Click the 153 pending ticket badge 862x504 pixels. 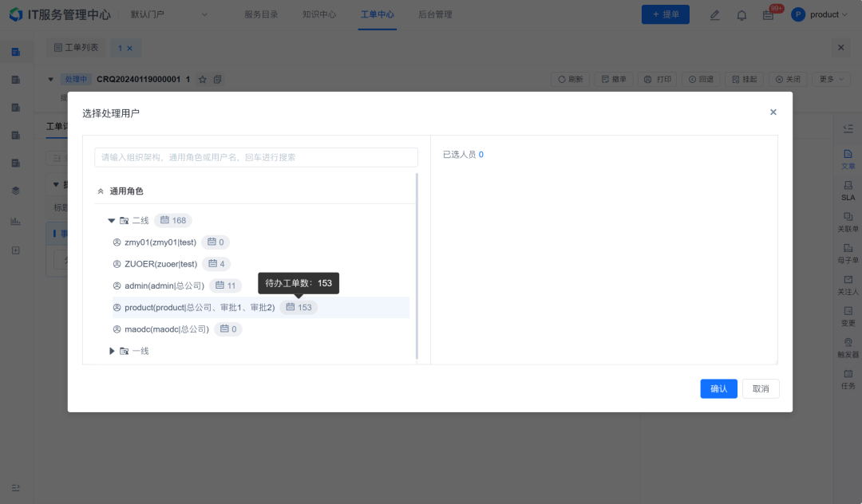(299, 308)
